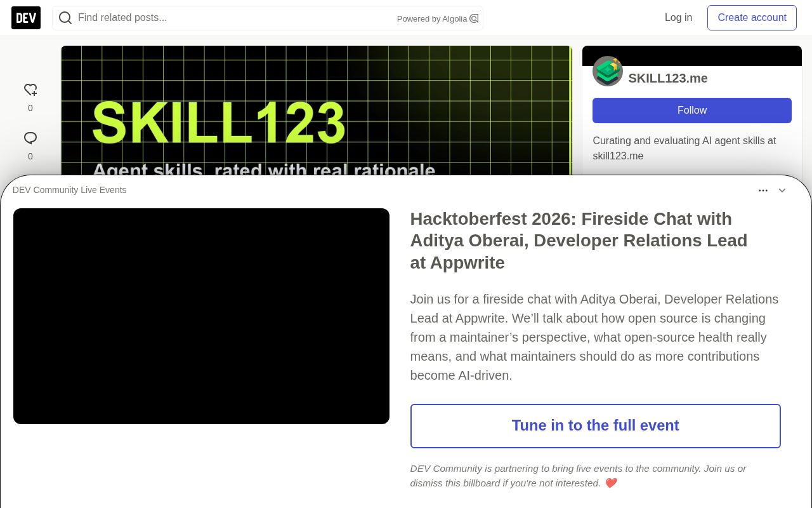Click the Create account button
This screenshot has width=812, height=508.
pyautogui.click(x=752, y=18)
